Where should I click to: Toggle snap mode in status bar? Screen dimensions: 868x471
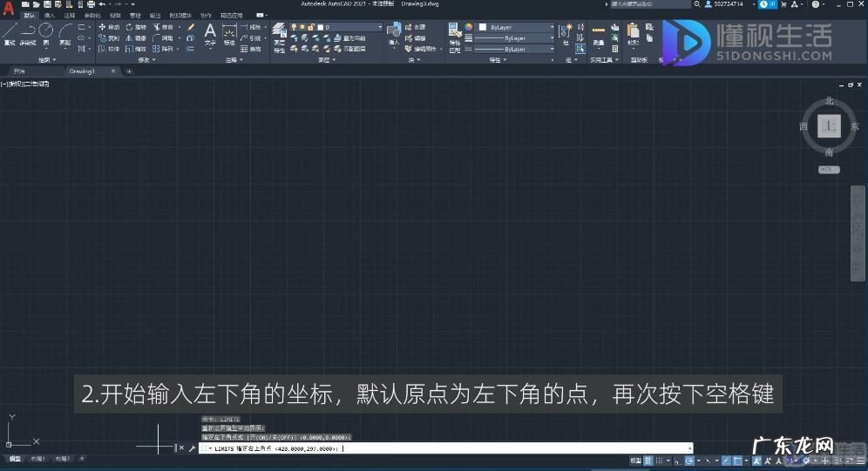pos(659,461)
